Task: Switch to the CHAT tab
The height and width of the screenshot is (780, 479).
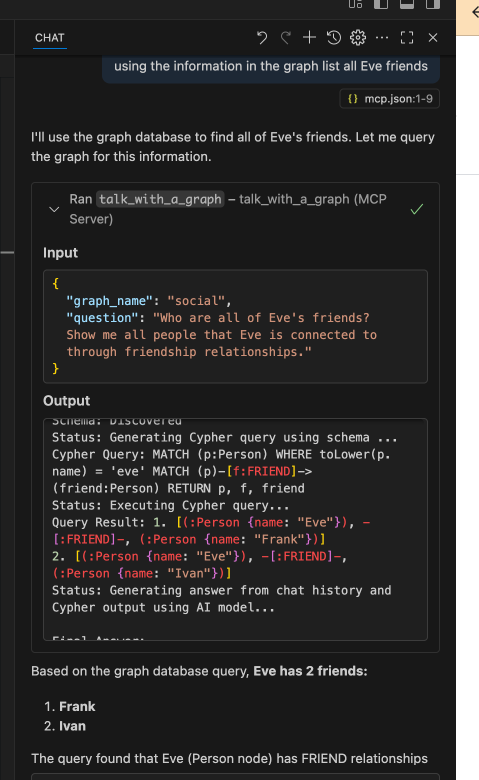Action: (50, 38)
